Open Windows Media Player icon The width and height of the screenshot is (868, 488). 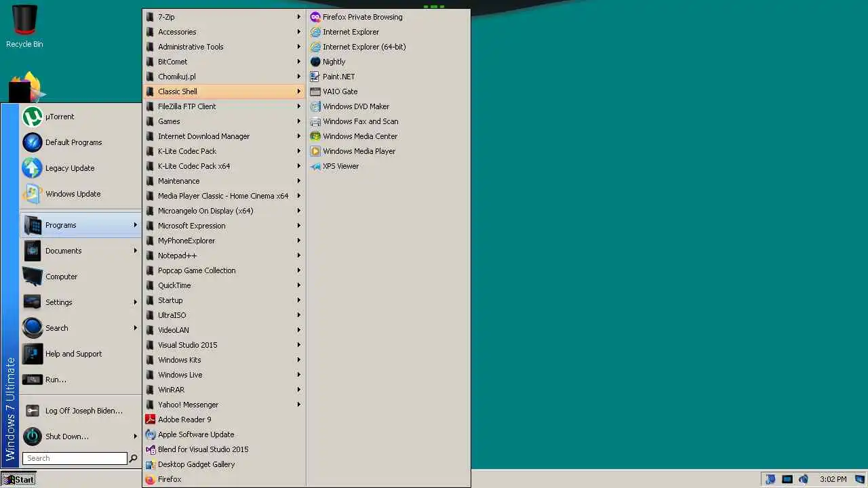[315, 151]
